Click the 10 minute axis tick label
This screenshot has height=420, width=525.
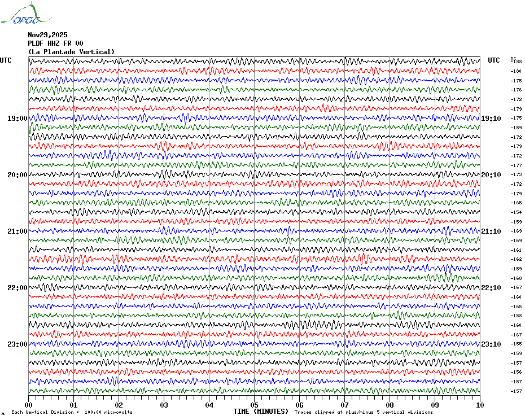pyautogui.click(x=480, y=405)
